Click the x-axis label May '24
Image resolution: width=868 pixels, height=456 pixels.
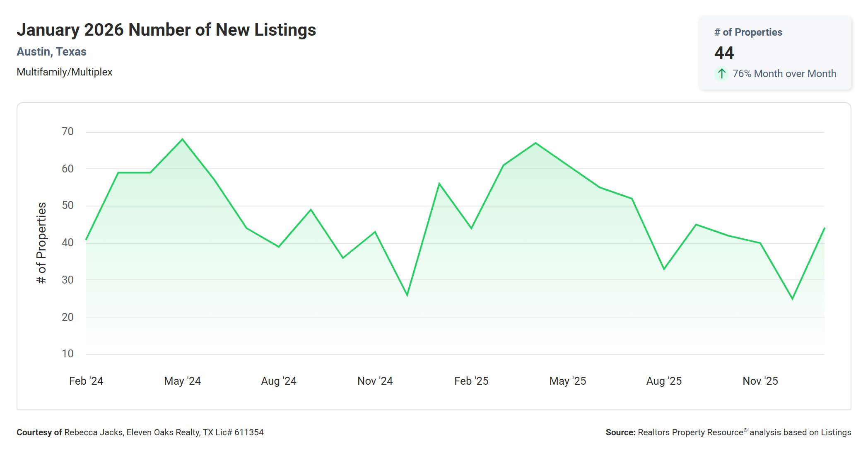(x=182, y=381)
